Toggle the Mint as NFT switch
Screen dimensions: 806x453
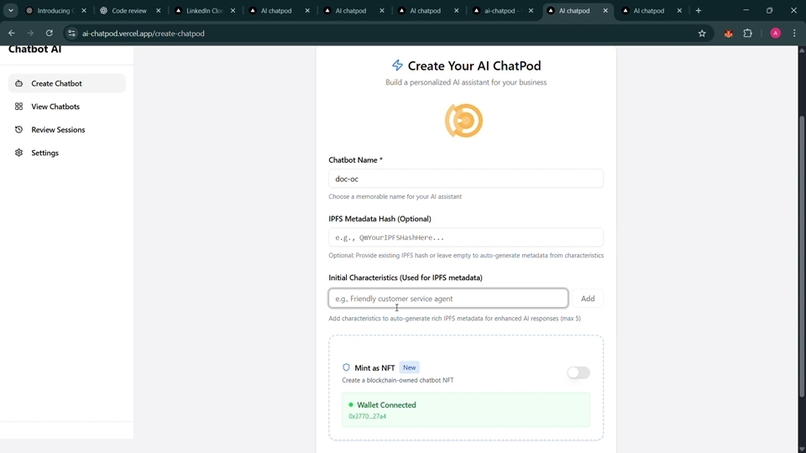[x=578, y=373]
